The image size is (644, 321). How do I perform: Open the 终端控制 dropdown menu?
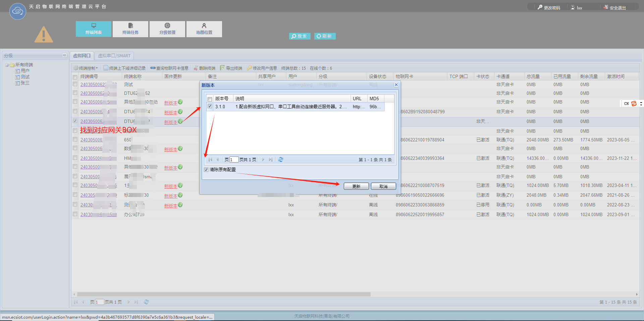(x=86, y=68)
